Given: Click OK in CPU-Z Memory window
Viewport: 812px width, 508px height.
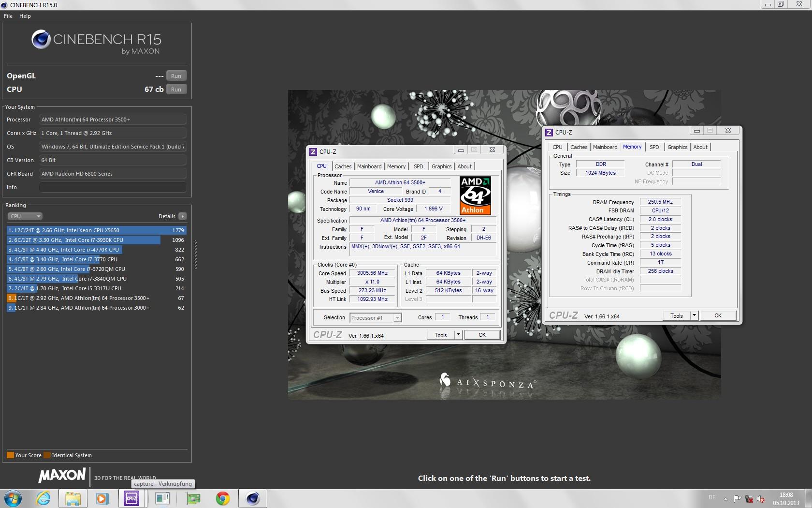Looking at the screenshot, I should [x=718, y=315].
